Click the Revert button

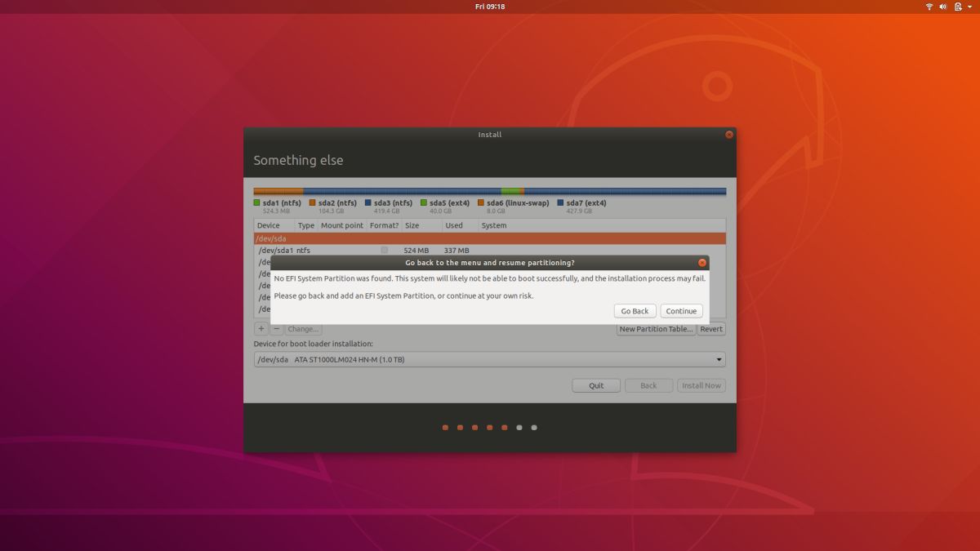point(711,329)
